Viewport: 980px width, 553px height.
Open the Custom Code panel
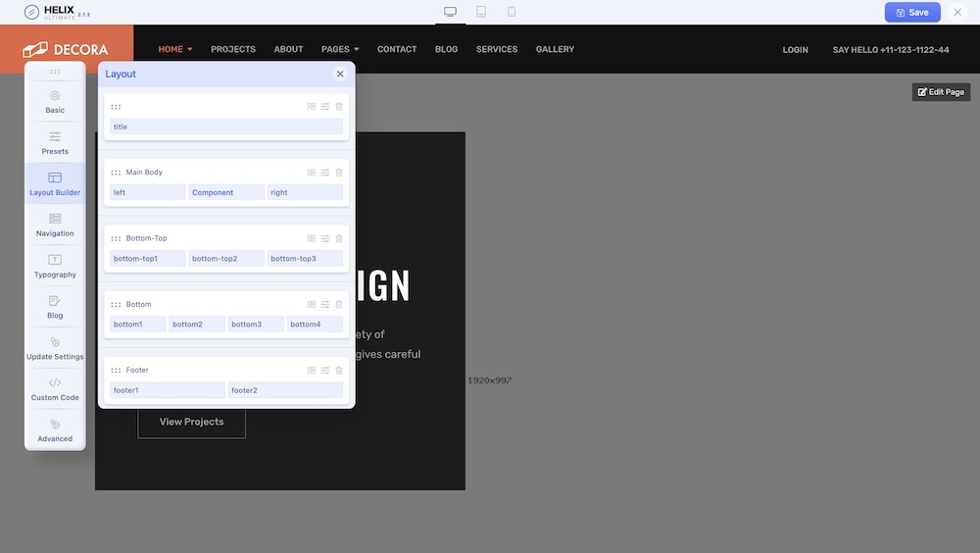click(55, 389)
